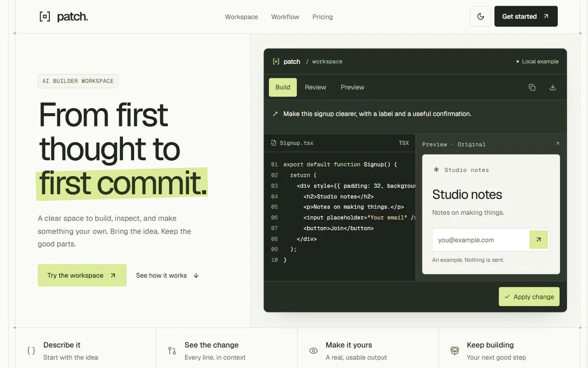Click the 'Studio notes' heading in the preview

pyautogui.click(x=467, y=195)
